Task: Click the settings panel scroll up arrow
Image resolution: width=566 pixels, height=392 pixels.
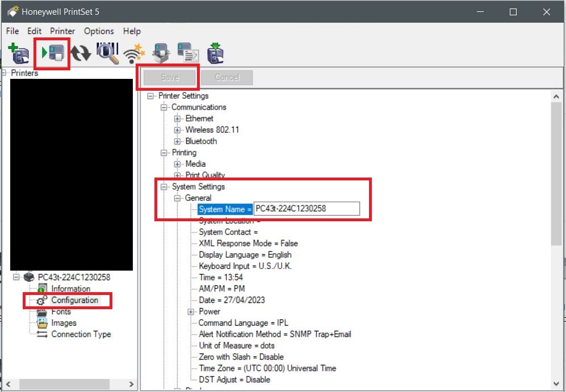Action: click(556, 96)
